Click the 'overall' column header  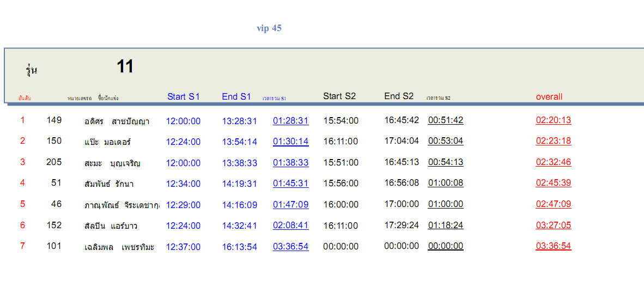[549, 97]
